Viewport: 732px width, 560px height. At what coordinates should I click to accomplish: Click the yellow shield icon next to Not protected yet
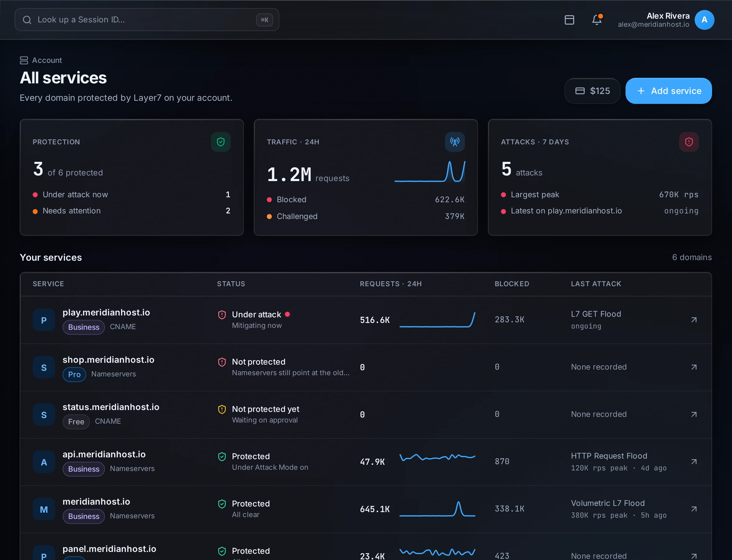click(x=222, y=409)
